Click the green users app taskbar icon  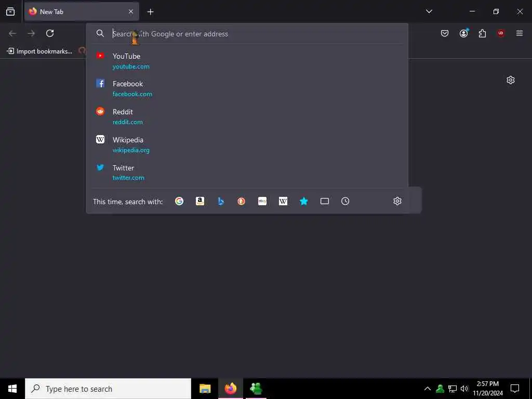coord(256,389)
